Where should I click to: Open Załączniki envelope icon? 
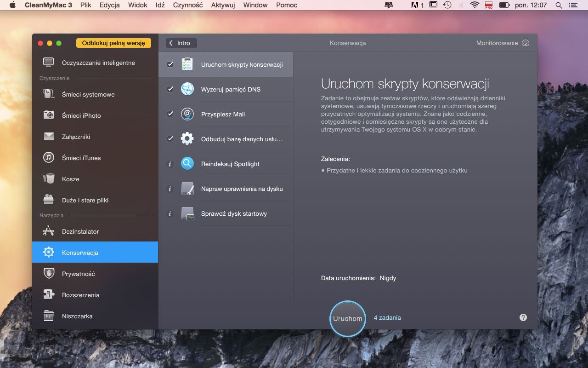coord(49,137)
